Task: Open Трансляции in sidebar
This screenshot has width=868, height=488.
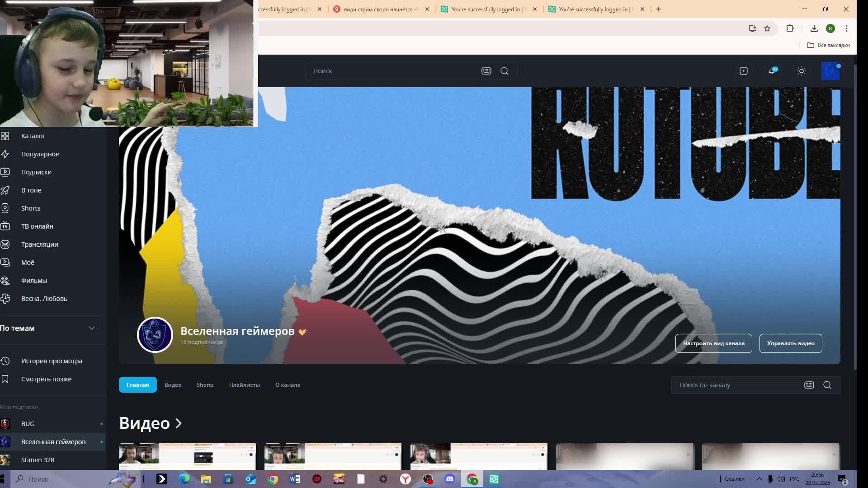Action: (x=39, y=244)
